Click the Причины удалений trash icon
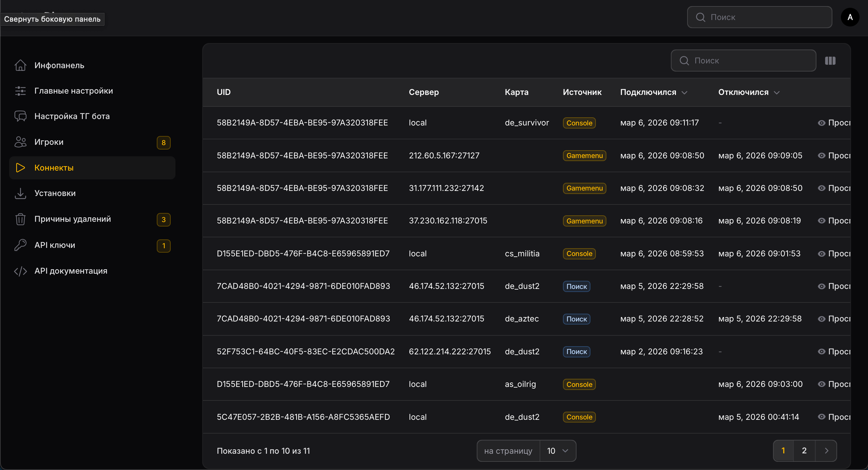This screenshot has width=868, height=470. click(20, 219)
